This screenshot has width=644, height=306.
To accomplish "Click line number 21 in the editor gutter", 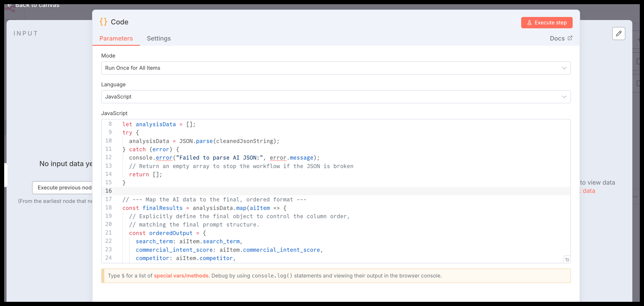I will [109, 233].
